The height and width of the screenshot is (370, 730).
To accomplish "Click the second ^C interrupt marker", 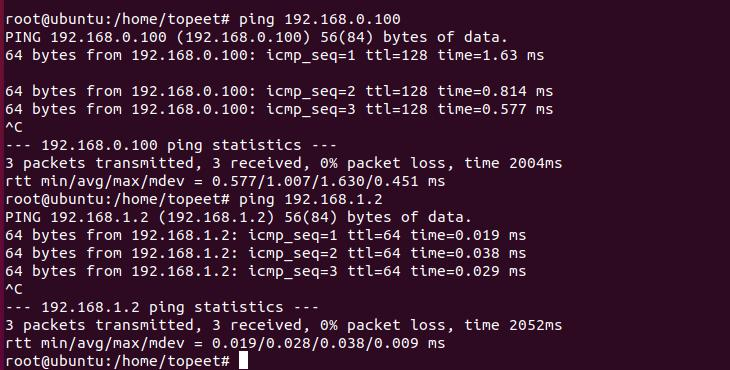I will coord(14,289).
